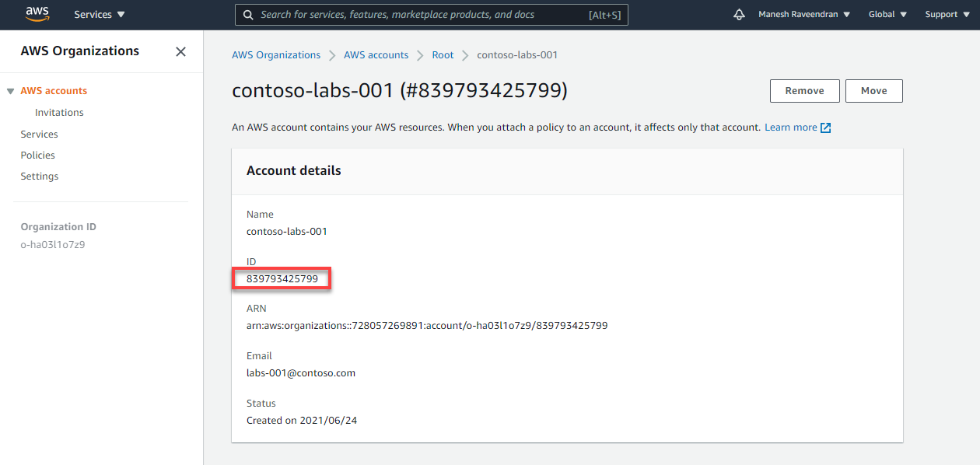Click AWS Organizations breadcrumb link
The height and width of the screenshot is (465, 980).
click(276, 55)
